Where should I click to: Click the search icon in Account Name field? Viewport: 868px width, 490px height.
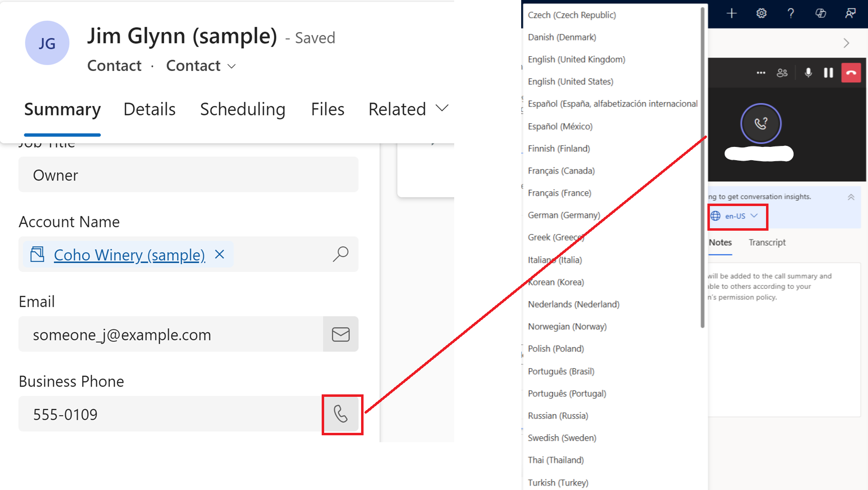coord(340,254)
